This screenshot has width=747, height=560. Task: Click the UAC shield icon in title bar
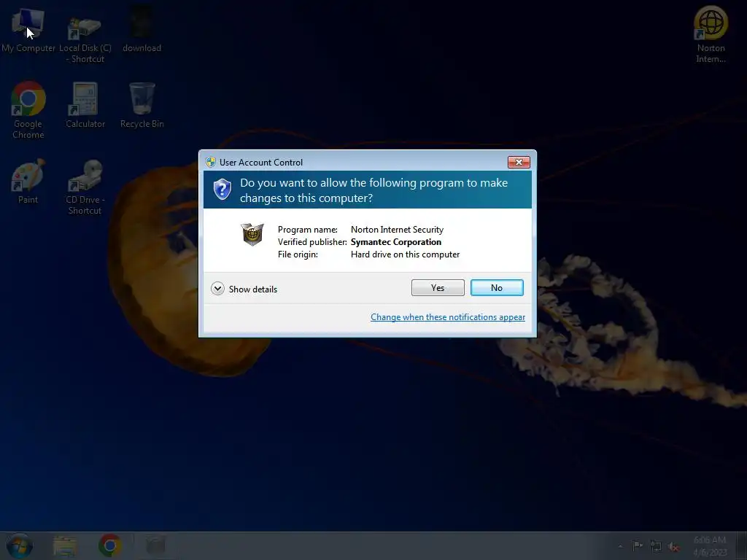tap(211, 162)
